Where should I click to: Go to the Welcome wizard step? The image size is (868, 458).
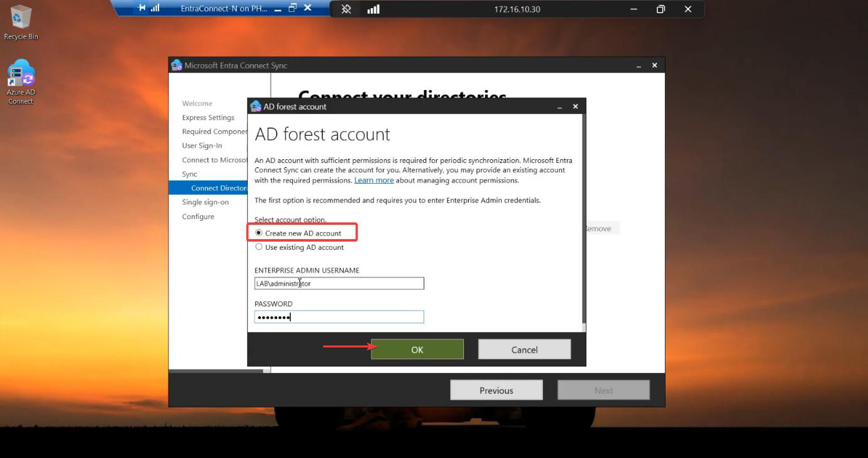click(x=197, y=103)
